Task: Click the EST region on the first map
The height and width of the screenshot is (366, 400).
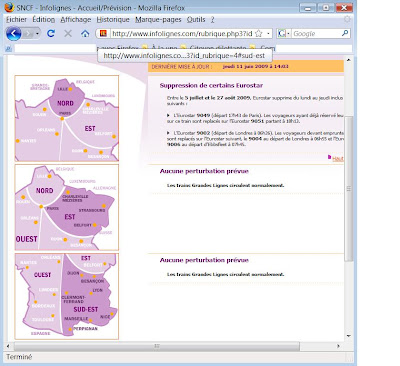Action: 90,128
